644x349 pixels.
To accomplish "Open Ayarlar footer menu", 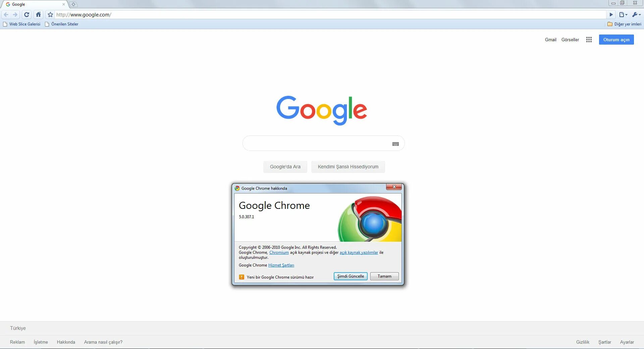I will [x=627, y=342].
